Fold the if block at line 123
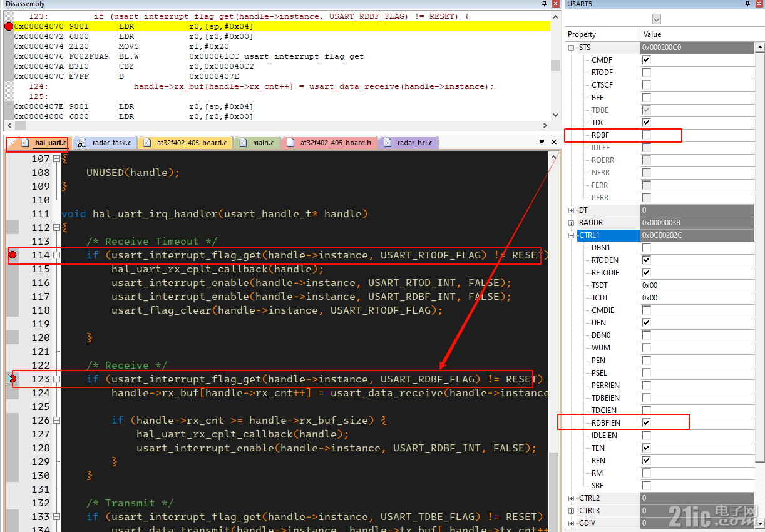The image size is (765, 532). pyautogui.click(x=56, y=379)
